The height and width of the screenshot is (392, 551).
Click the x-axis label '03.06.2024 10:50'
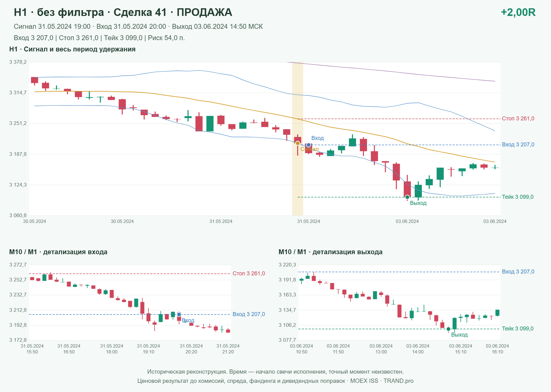click(x=302, y=349)
